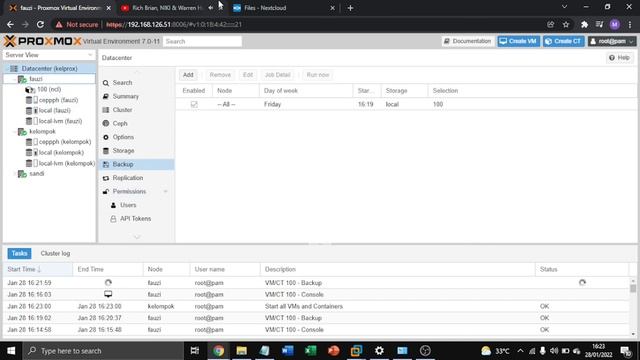Image resolution: width=640 pixels, height=360 pixels.
Task: Sort backup jobs by Day of week
Action: tap(306, 91)
